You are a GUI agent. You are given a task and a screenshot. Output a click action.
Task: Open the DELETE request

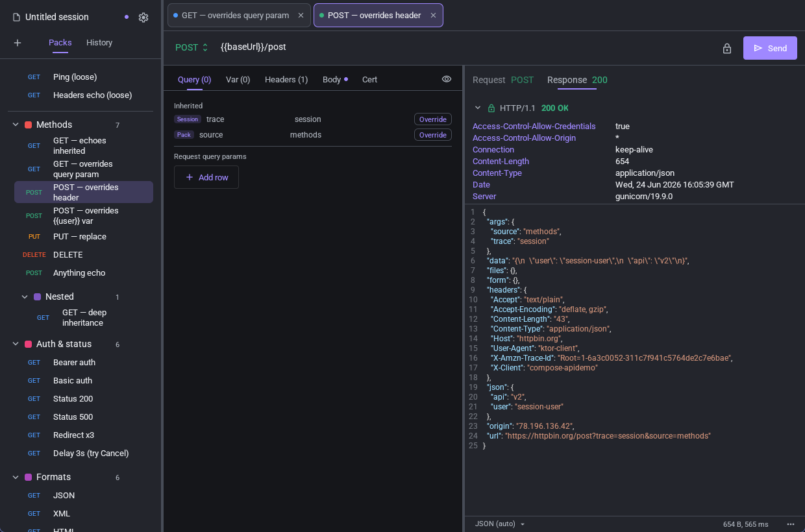point(84,255)
